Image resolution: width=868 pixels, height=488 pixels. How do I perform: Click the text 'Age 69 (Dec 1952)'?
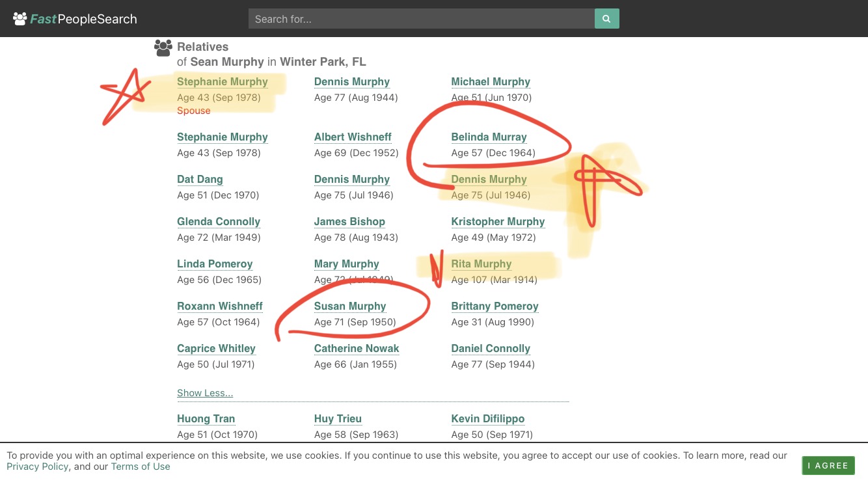(x=356, y=153)
